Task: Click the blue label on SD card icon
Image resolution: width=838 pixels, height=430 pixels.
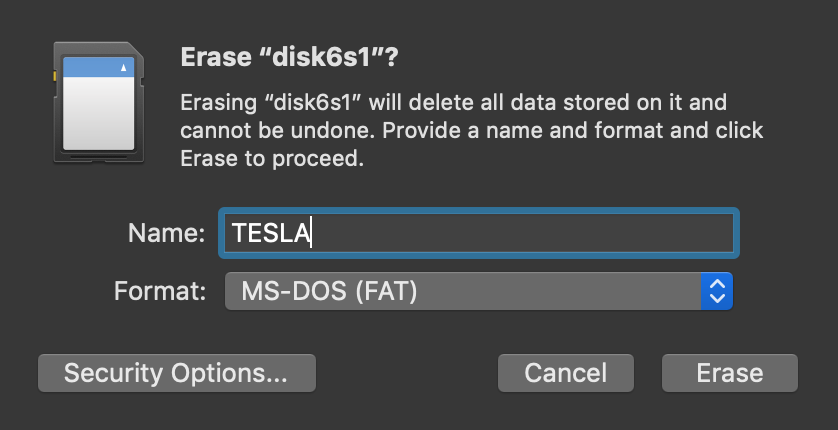Action: click(98, 67)
